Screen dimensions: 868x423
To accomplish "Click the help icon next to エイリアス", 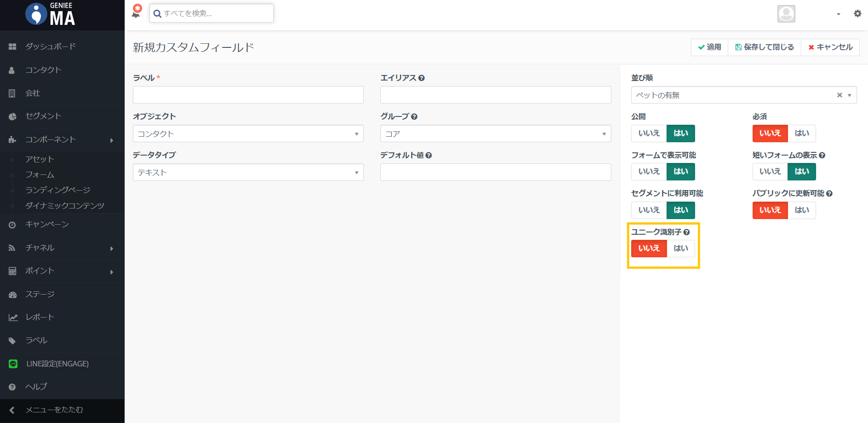I will click(421, 78).
